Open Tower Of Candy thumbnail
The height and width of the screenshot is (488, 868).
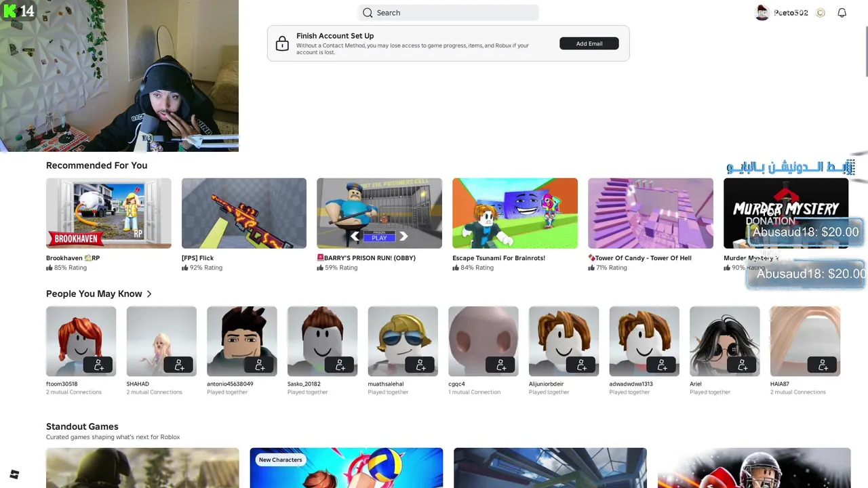(x=650, y=213)
